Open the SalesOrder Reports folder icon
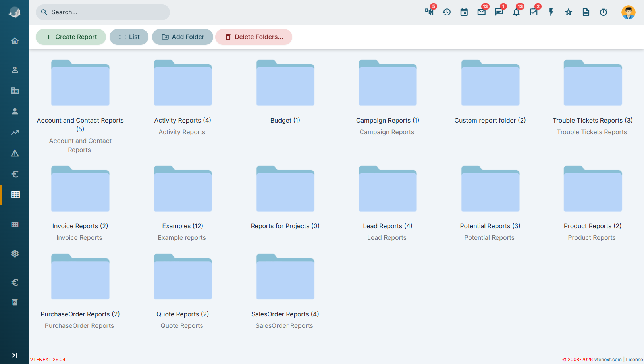This screenshot has height=364, width=644. click(285, 277)
